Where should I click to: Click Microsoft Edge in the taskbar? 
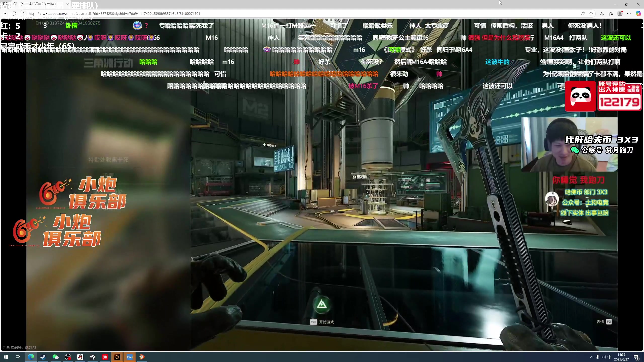(31, 357)
